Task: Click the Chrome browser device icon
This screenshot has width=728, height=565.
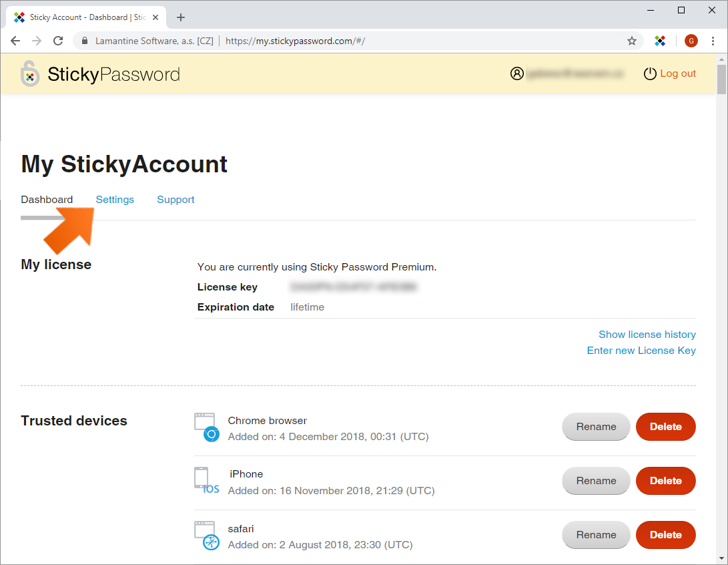Action: [207, 427]
